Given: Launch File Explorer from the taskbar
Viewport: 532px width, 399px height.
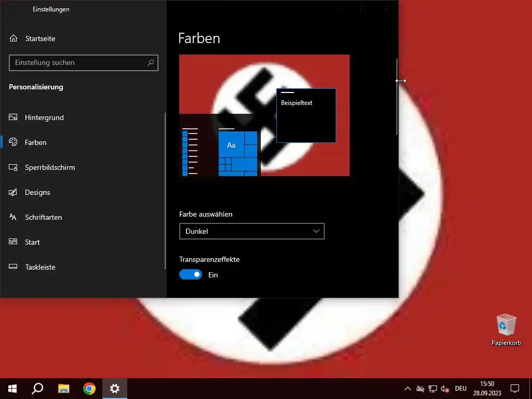Looking at the screenshot, I should 63,389.
